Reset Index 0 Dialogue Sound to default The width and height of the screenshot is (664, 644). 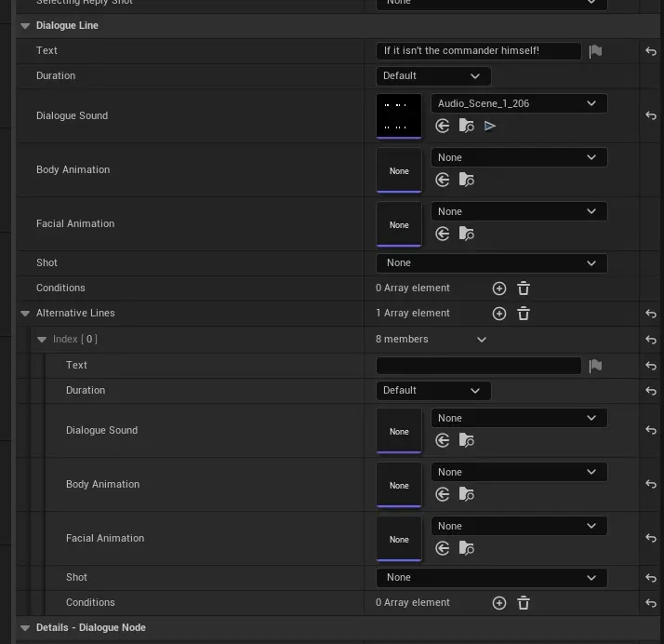[x=651, y=430]
